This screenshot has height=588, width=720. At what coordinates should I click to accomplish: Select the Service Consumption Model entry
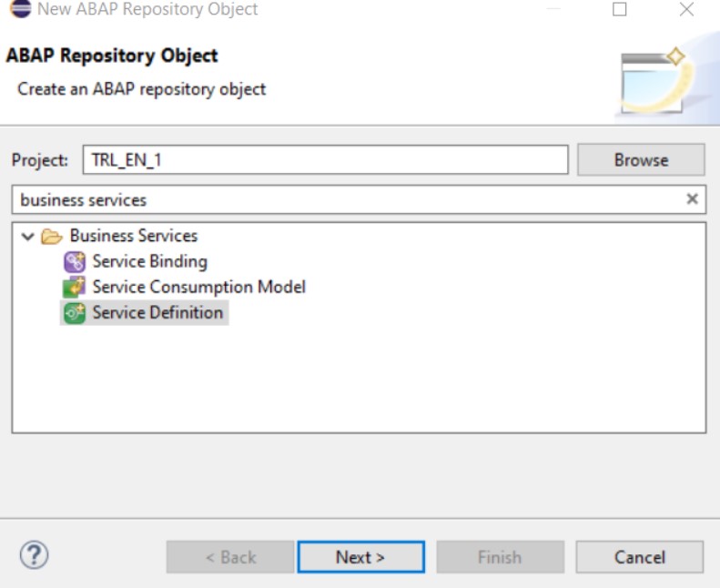click(x=198, y=288)
